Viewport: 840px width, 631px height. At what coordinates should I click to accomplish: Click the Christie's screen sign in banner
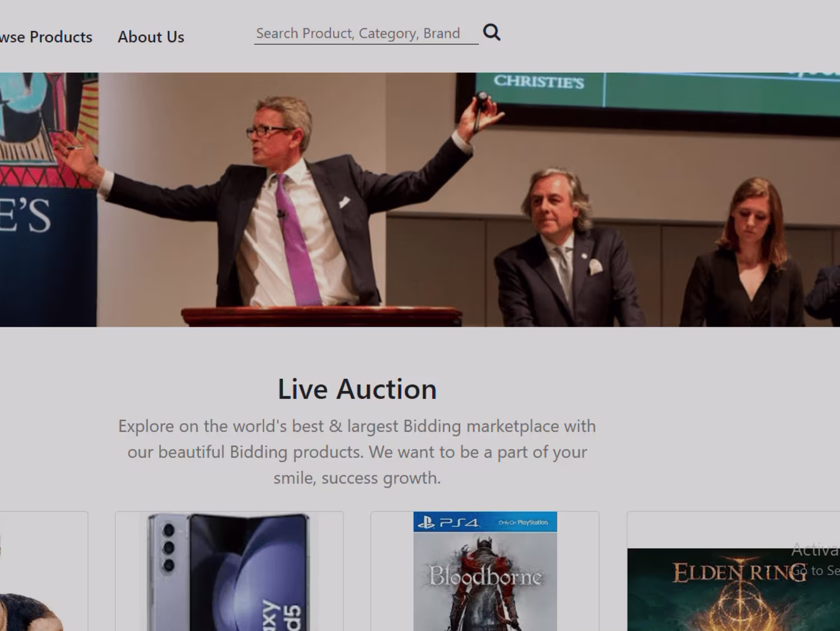[539, 82]
